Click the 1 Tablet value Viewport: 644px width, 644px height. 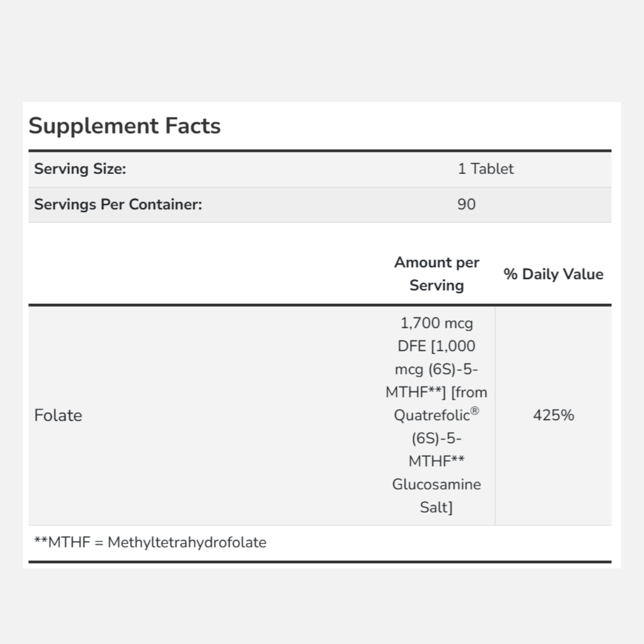[x=486, y=169]
